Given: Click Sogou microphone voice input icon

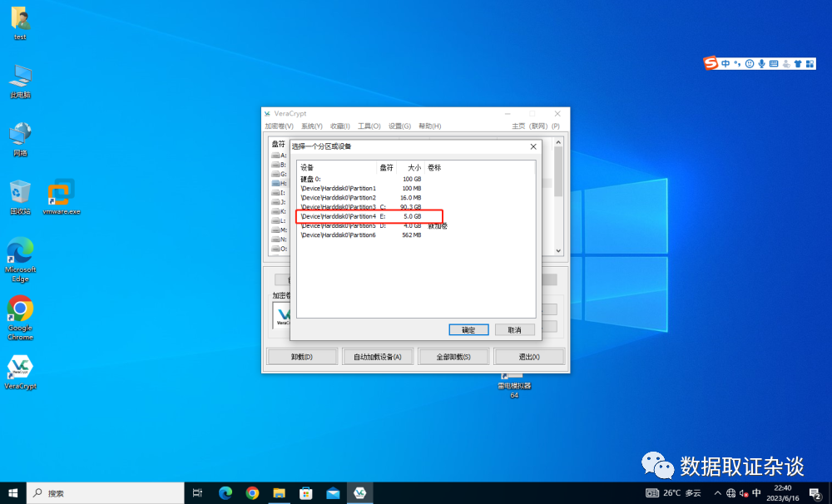Looking at the screenshot, I should point(761,64).
